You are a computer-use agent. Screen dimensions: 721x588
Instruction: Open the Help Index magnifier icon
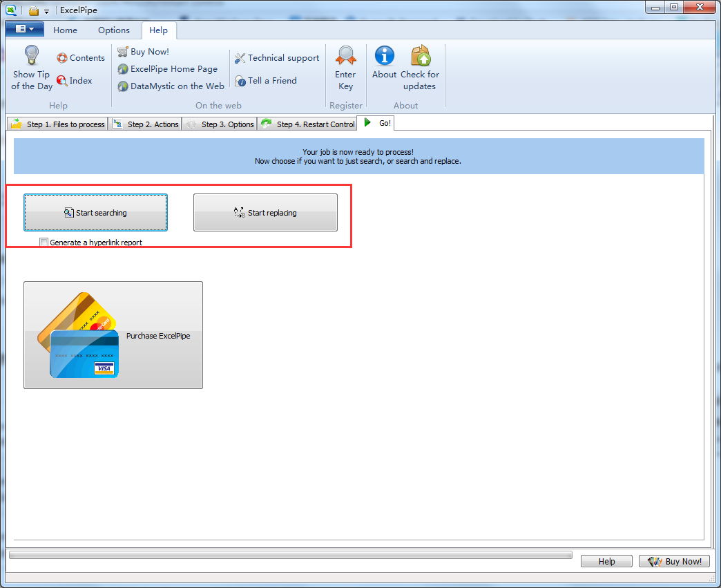point(61,81)
